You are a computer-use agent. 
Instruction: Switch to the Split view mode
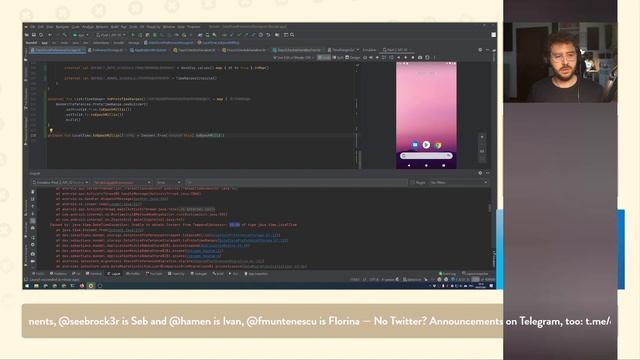(338, 58)
